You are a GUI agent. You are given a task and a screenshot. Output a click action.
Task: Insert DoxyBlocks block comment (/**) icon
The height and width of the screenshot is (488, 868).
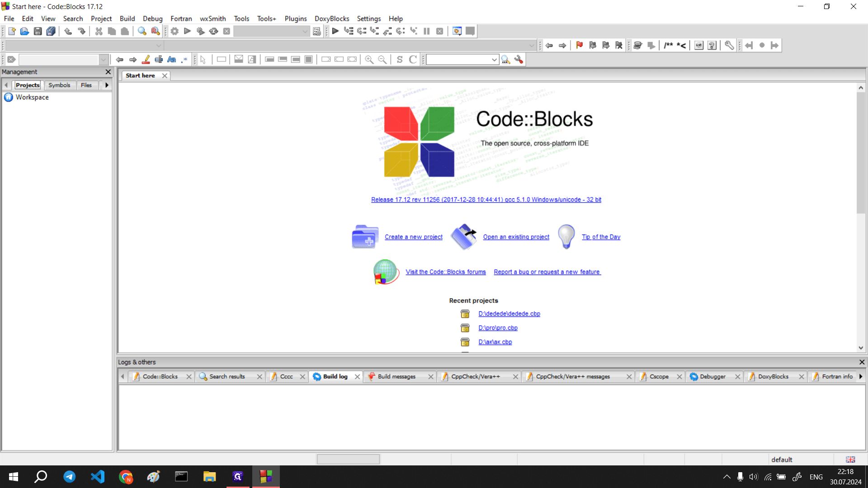coord(668,45)
